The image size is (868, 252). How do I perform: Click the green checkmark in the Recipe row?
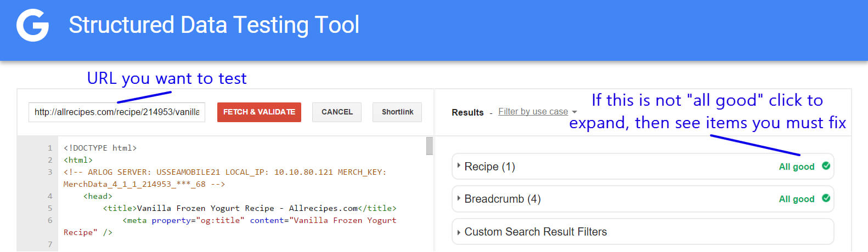point(826,166)
